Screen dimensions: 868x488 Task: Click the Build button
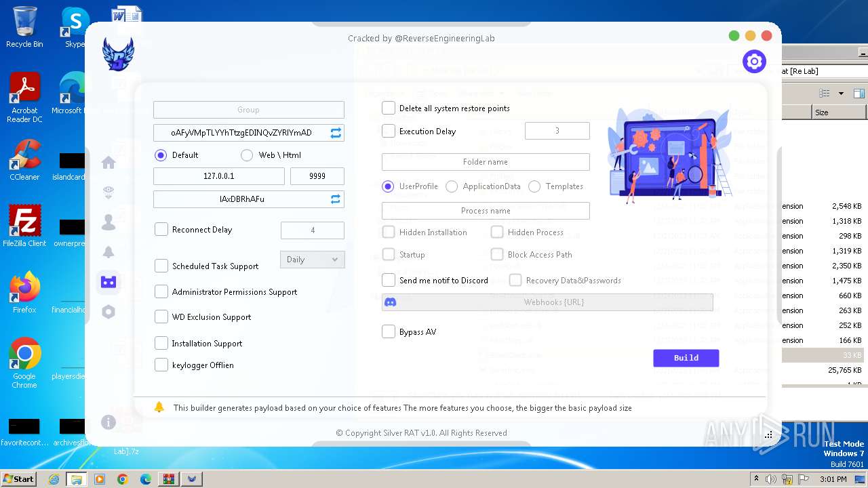pos(686,358)
